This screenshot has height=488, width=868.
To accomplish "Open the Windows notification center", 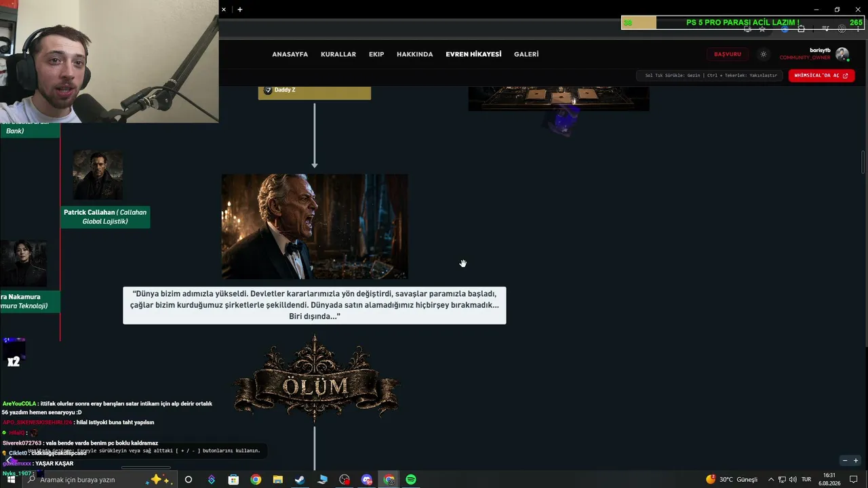I will click(854, 479).
